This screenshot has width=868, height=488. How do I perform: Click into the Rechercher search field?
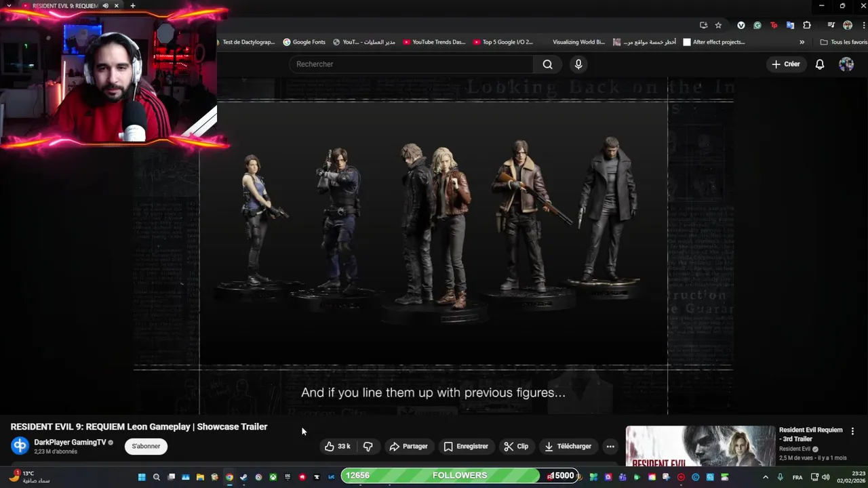click(x=411, y=64)
